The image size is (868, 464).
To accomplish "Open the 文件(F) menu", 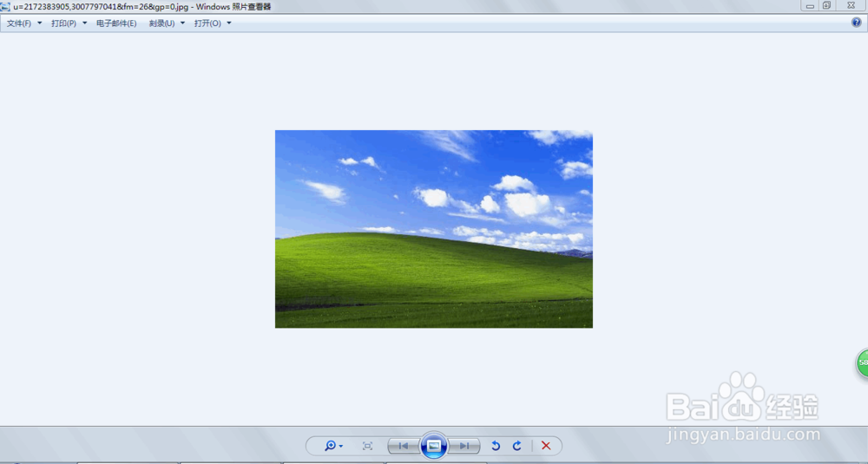I will pyautogui.click(x=19, y=23).
